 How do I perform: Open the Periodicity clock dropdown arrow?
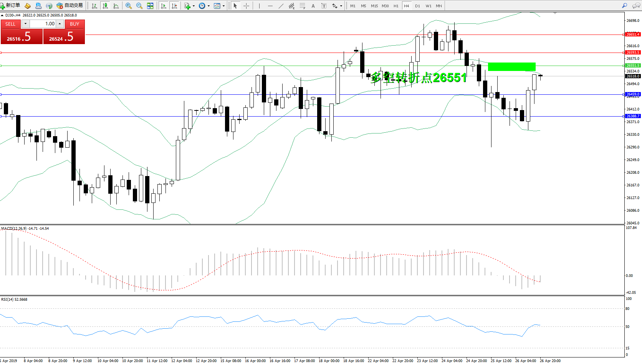tap(208, 6)
